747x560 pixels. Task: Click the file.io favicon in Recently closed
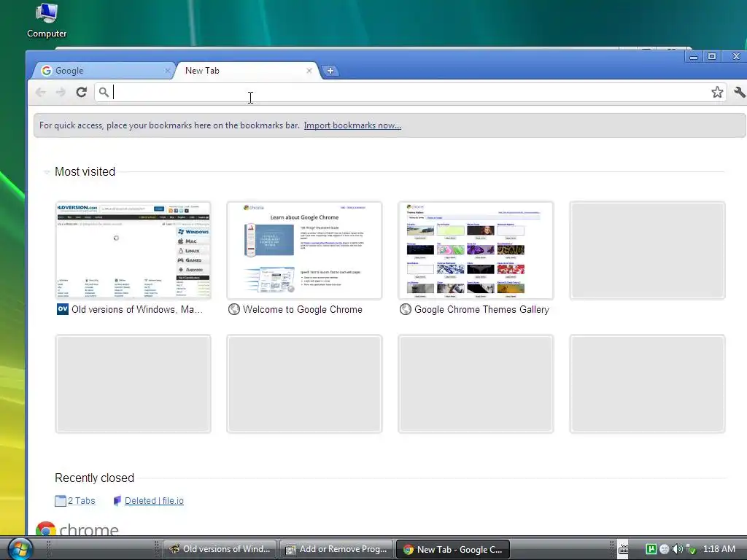pos(117,500)
